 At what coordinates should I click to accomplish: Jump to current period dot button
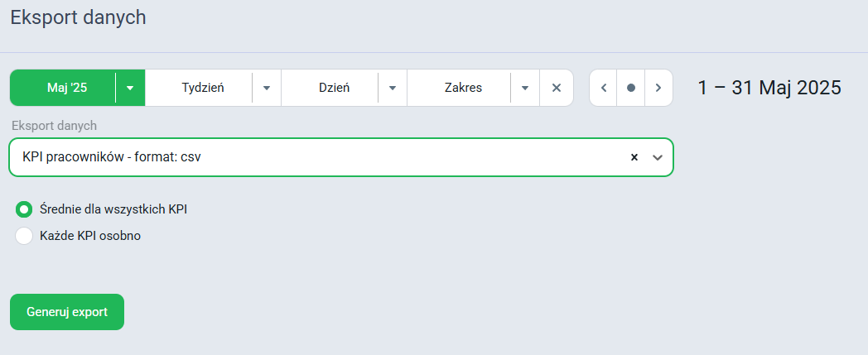click(631, 88)
